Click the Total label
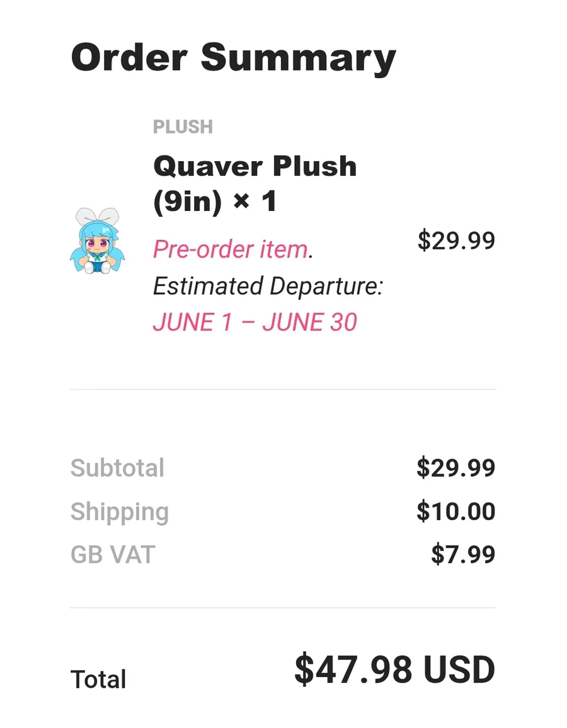This screenshot has height=728, width=567. [98, 680]
